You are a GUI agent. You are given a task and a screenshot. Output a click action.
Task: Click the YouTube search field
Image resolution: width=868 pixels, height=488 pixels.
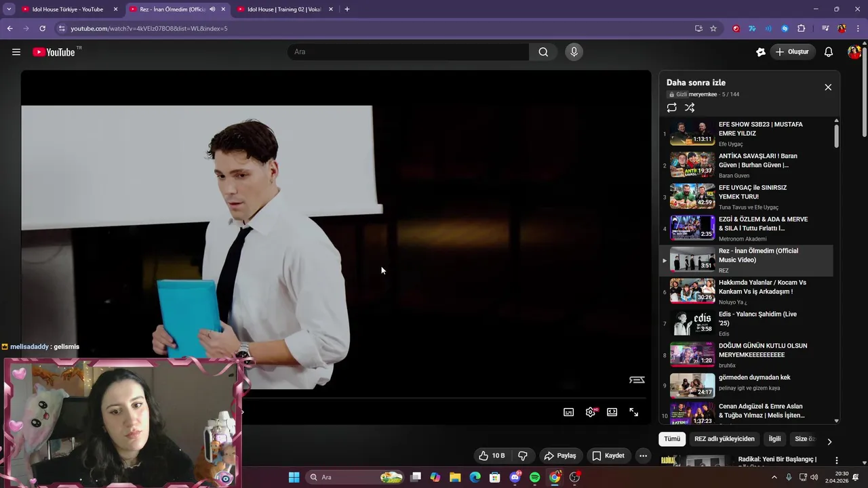coord(408,52)
